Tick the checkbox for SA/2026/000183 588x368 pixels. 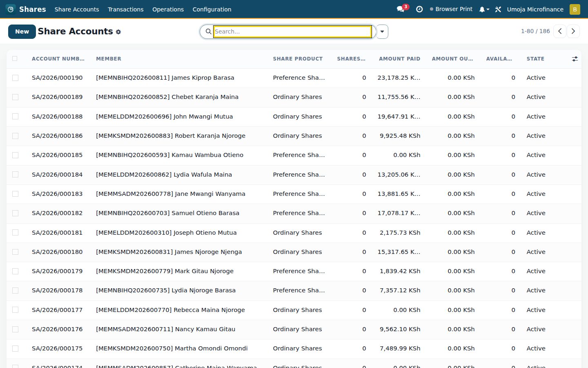pyautogui.click(x=15, y=194)
